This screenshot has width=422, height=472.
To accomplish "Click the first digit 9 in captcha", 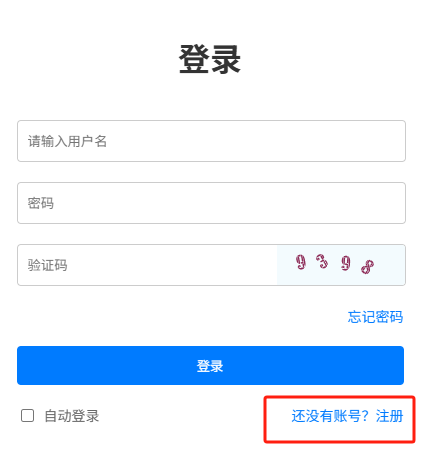I will point(301,262).
